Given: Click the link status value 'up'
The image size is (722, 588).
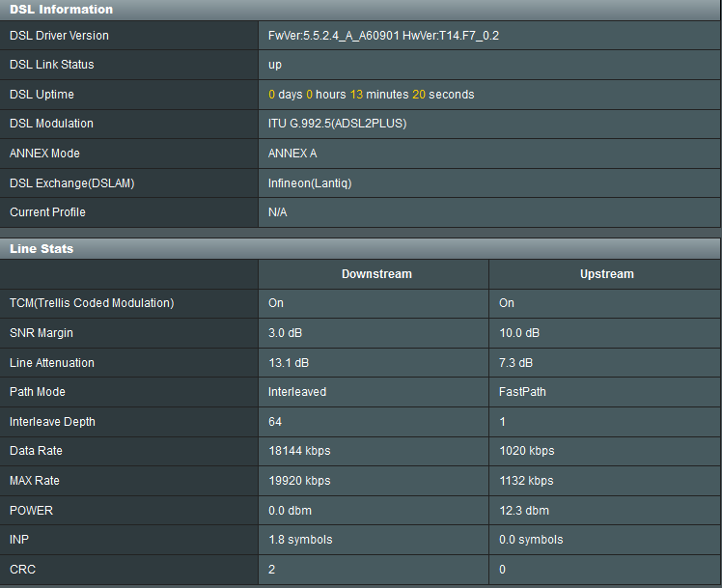Looking at the screenshot, I should tap(275, 65).
